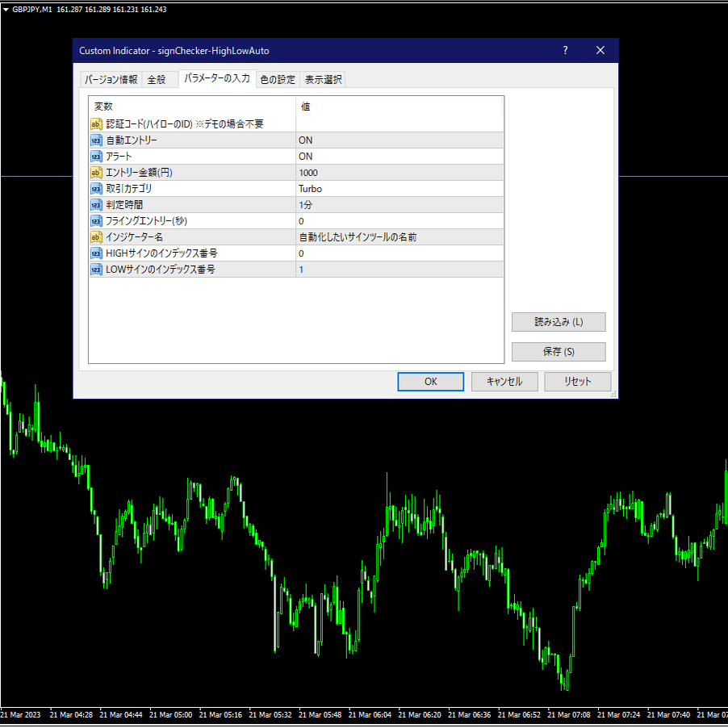
Task: Click the numeric icon beside 判定時間
Action: coord(96,204)
